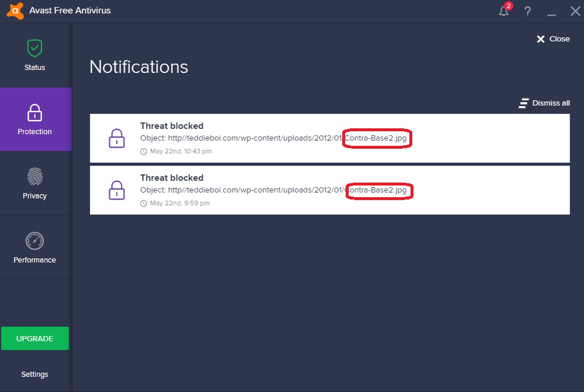Open the Privacy fingerprint tab

[34, 183]
